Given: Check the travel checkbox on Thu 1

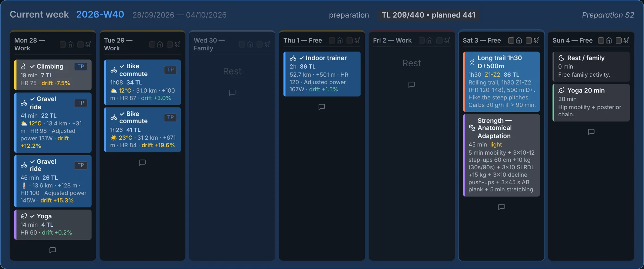Looking at the screenshot, I should point(349,40).
